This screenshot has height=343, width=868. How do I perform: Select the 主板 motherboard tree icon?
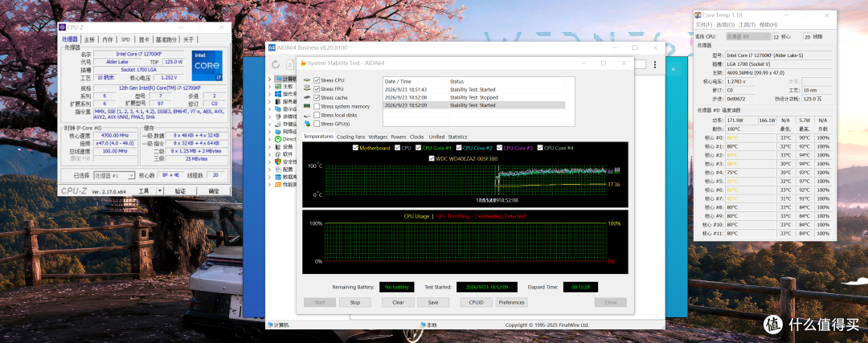point(278,86)
